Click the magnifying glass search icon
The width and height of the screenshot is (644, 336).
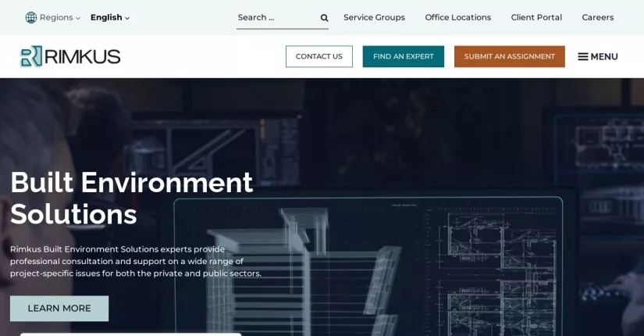[324, 18]
